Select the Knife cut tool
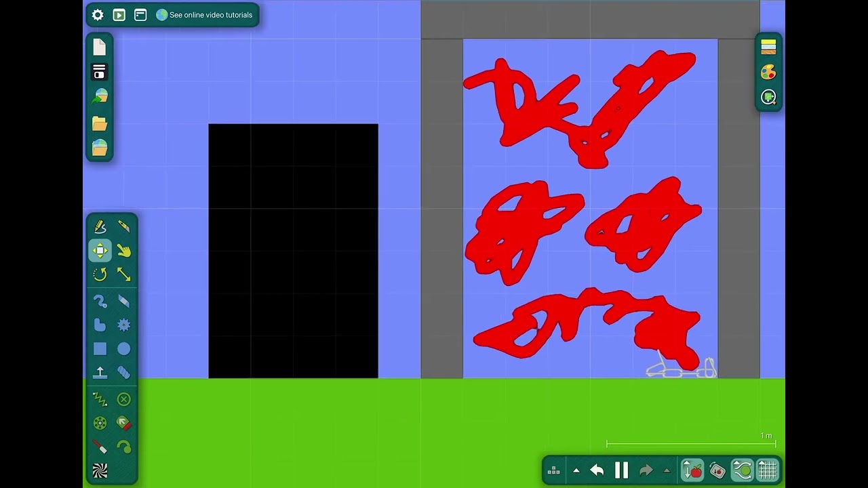 pos(123,226)
